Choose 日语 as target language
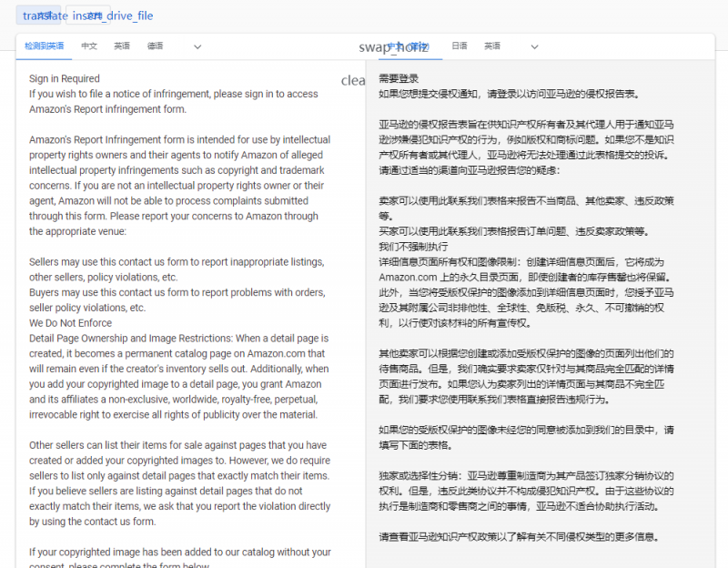 coord(460,46)
